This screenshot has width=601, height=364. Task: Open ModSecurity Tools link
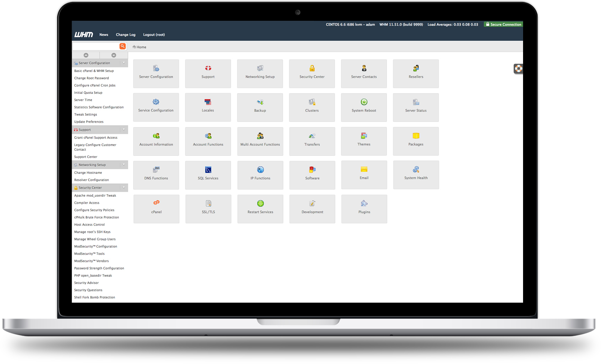point(89,254)
